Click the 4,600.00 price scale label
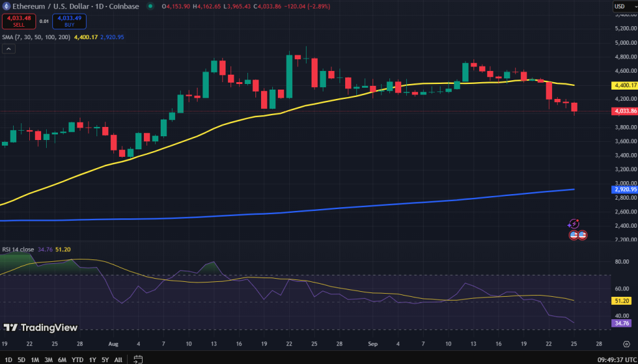638x364 pixels. pyautogui.click(x=626, y=71)
